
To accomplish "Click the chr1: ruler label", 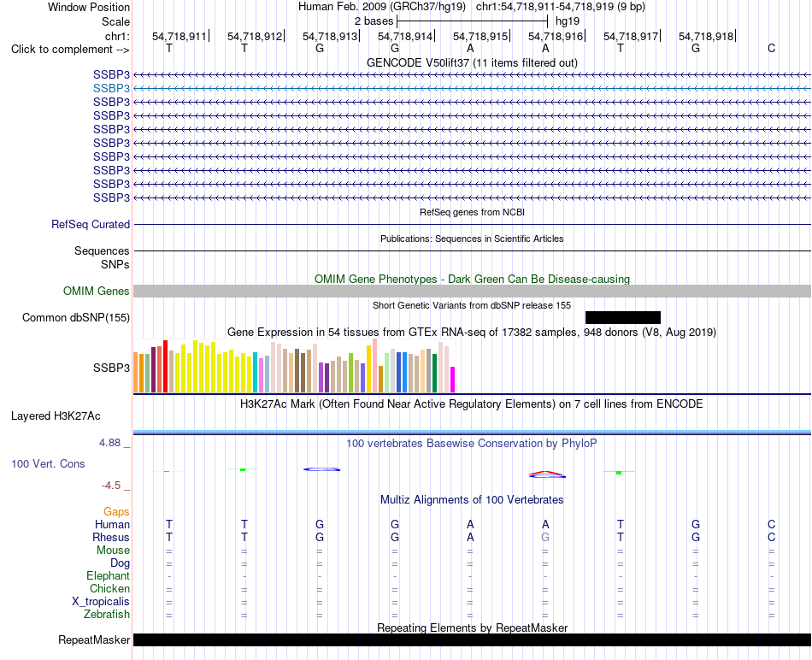I will [118, 36].
